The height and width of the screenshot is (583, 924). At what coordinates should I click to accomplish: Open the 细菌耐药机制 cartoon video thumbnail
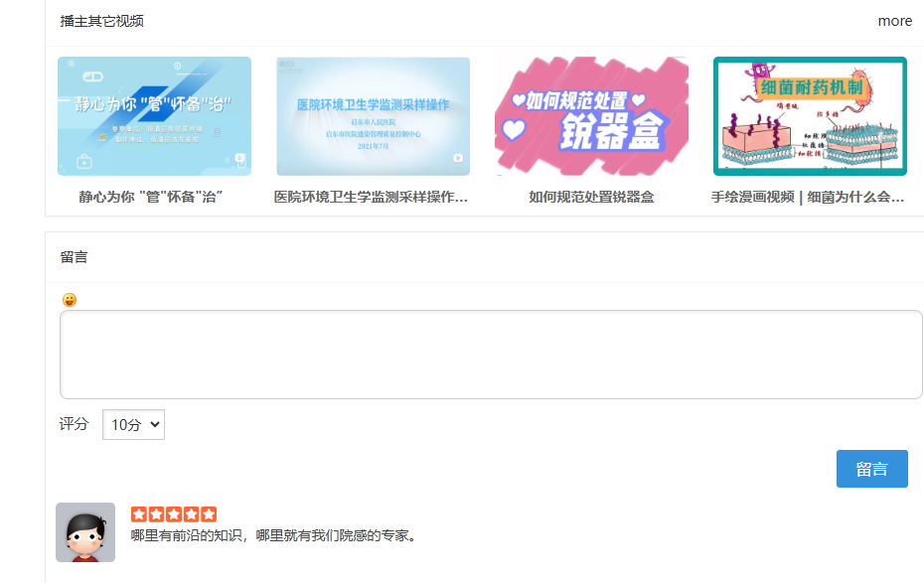pos(810,116)
